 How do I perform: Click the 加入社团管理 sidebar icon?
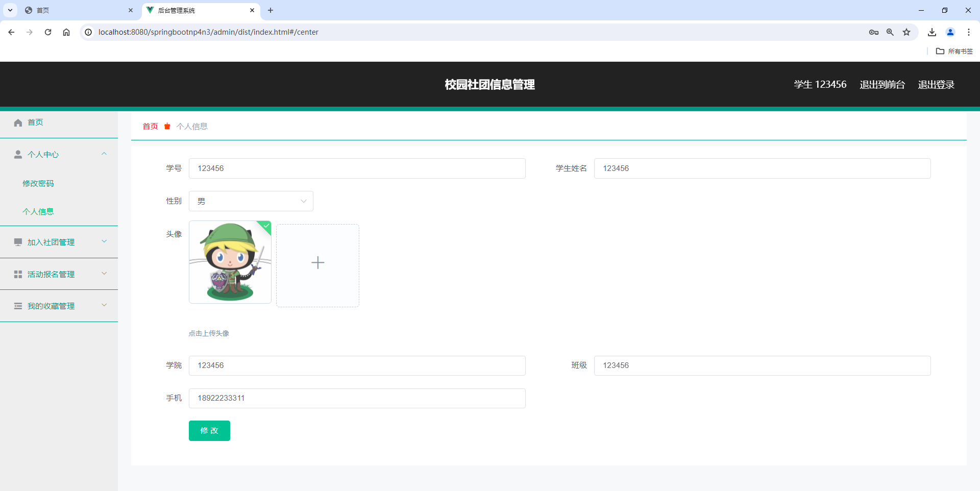pyautogui.click(x=18, y=242)
